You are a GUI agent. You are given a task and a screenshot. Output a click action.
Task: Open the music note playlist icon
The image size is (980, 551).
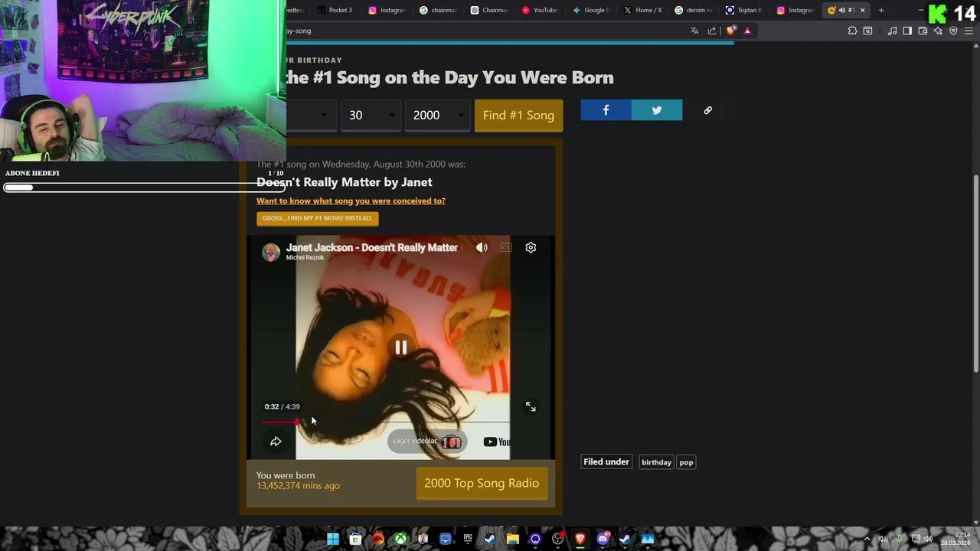coord(892,31)
